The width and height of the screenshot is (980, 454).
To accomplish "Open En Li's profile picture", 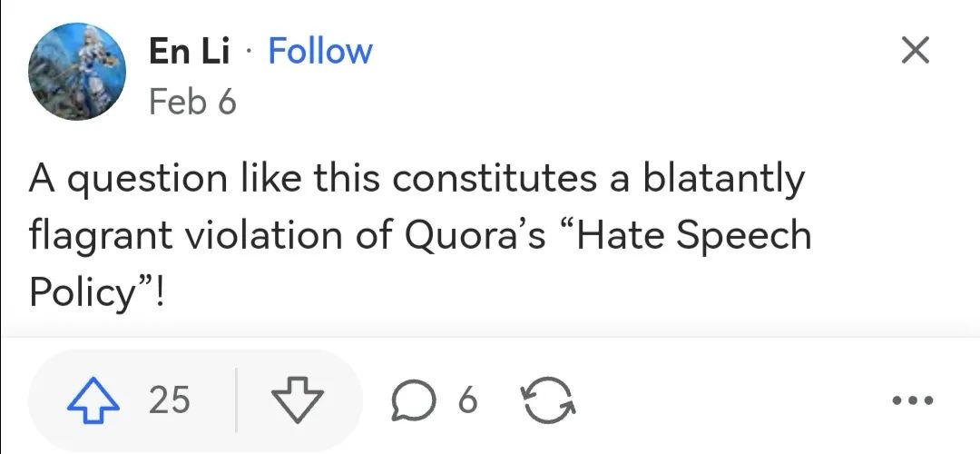I will [76, 71].
